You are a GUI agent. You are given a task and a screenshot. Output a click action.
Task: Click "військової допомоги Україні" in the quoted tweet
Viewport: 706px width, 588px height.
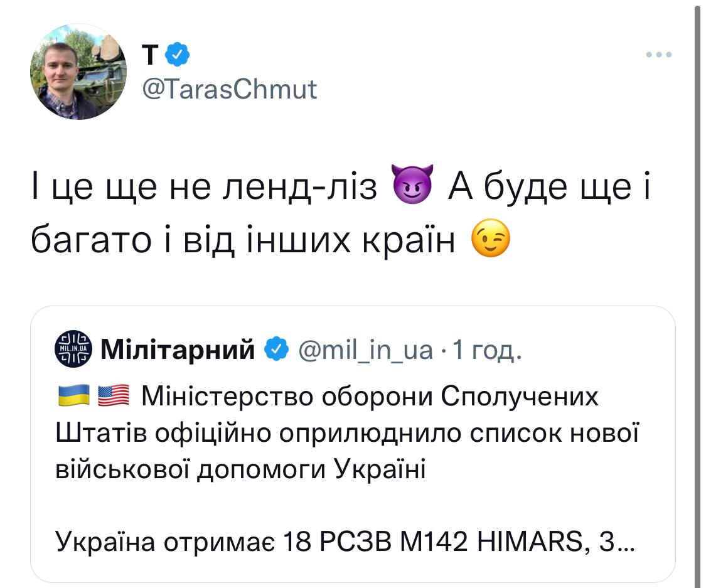[x=241, y=468]
